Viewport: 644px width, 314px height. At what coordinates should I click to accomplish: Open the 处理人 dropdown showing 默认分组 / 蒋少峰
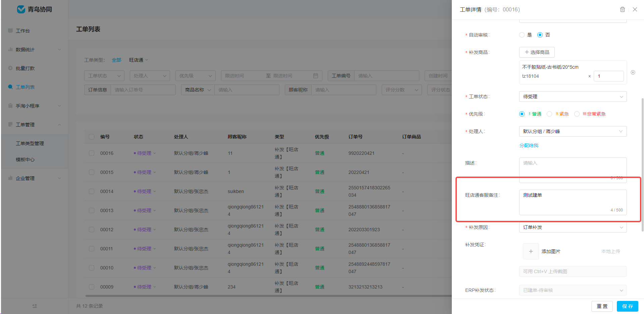[573, 131]
